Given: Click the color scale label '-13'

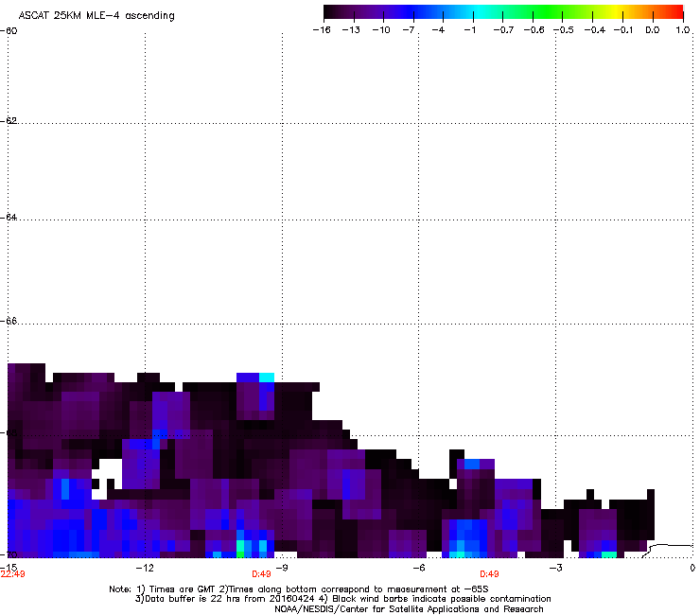Looking at the screenshot, I should [x=351, y=30].
